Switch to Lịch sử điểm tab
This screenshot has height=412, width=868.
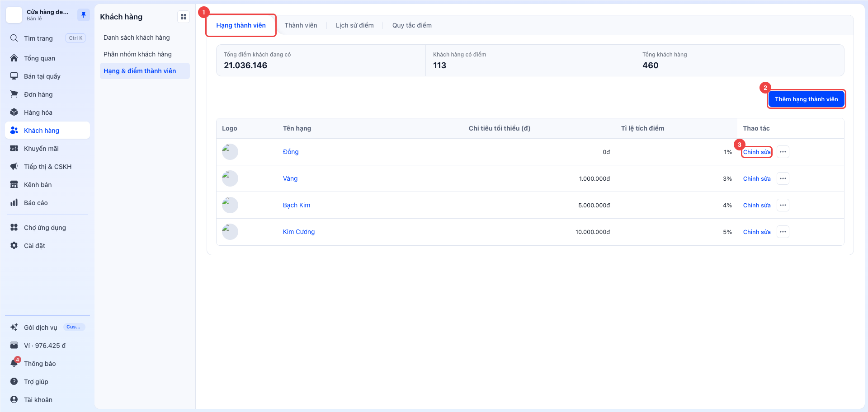click(x=355, y=25)
